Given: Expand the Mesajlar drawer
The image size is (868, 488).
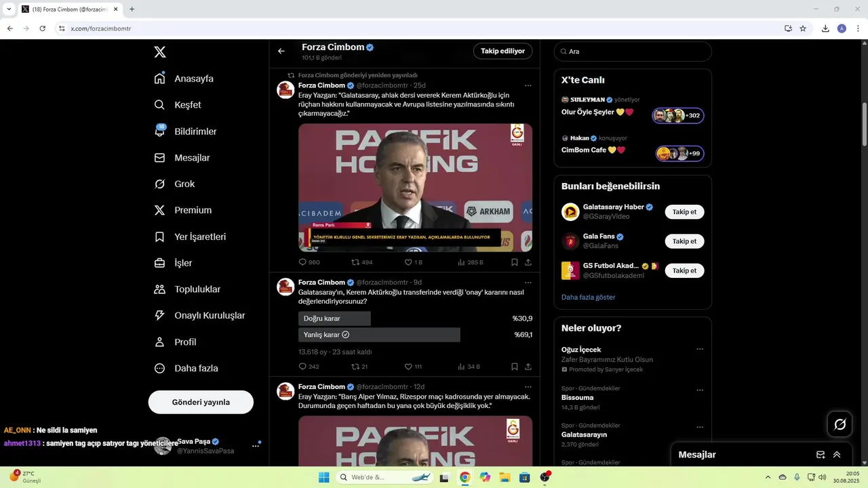Looking at the screenshot, I should (837, 455).
